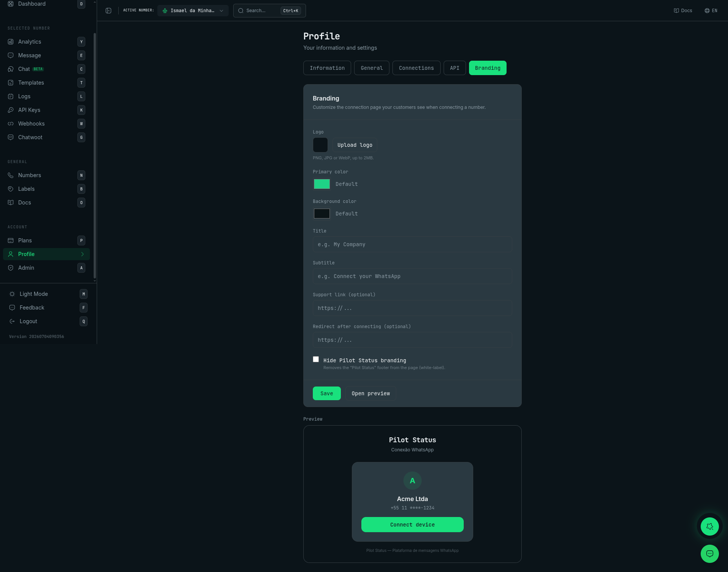The image size is (728, 572).
Task: Open the floating chat support button
Action: coord(710,554)
